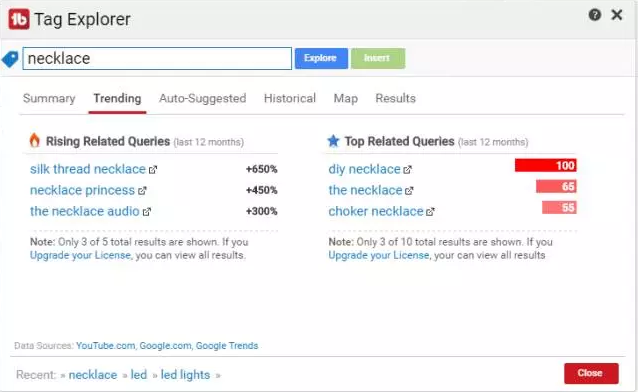639x392 pixels.
Task: Open the necklace audio query link
Action: click(85, 211)
